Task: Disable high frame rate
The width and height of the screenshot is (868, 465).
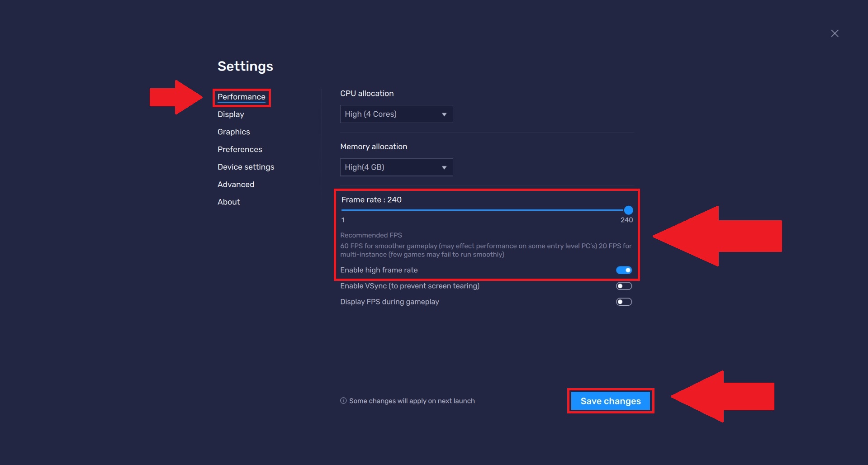Action: click(623, 270)
